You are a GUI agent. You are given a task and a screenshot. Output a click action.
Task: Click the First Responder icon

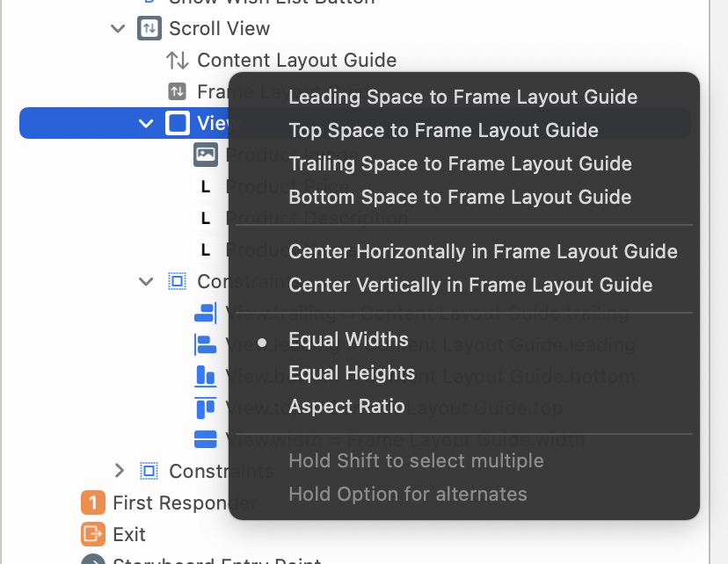tap(93, 503)
